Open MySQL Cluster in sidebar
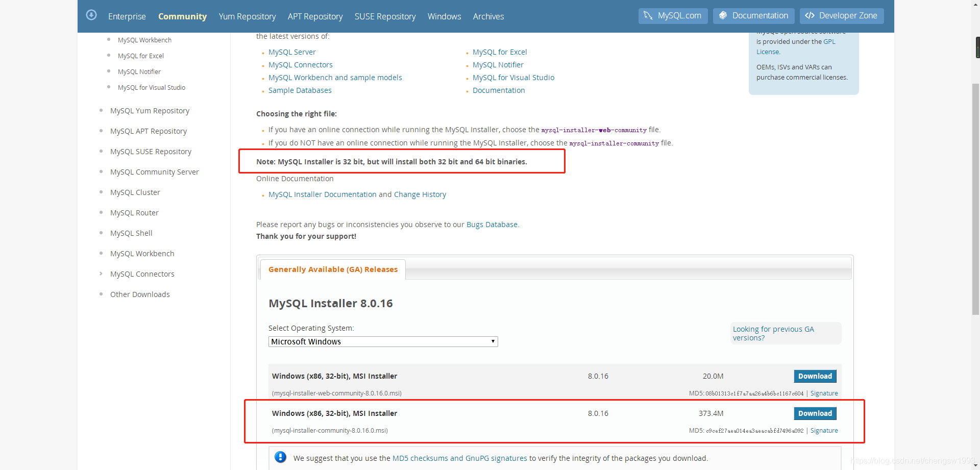This screenshot has width=980, height=470. click(x=135, y=192)
